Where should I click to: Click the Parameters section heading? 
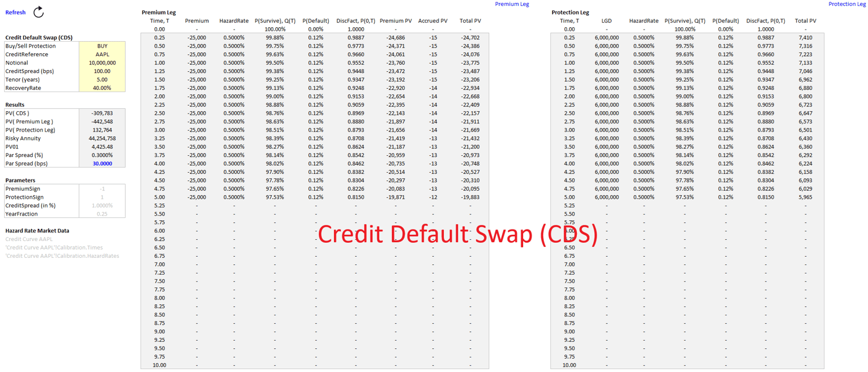click(20, 181)
